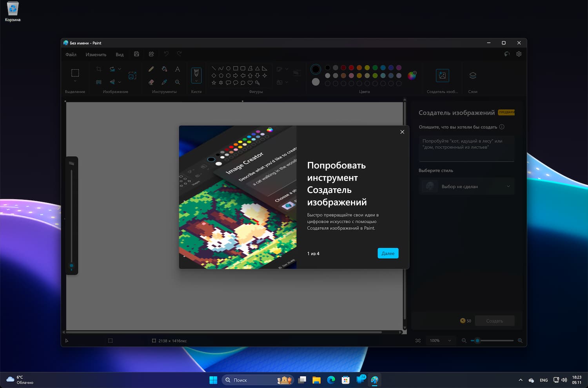Select the Pencil tool
The height and width of the screenshot is (388, 588).
[x=151, y=69]
